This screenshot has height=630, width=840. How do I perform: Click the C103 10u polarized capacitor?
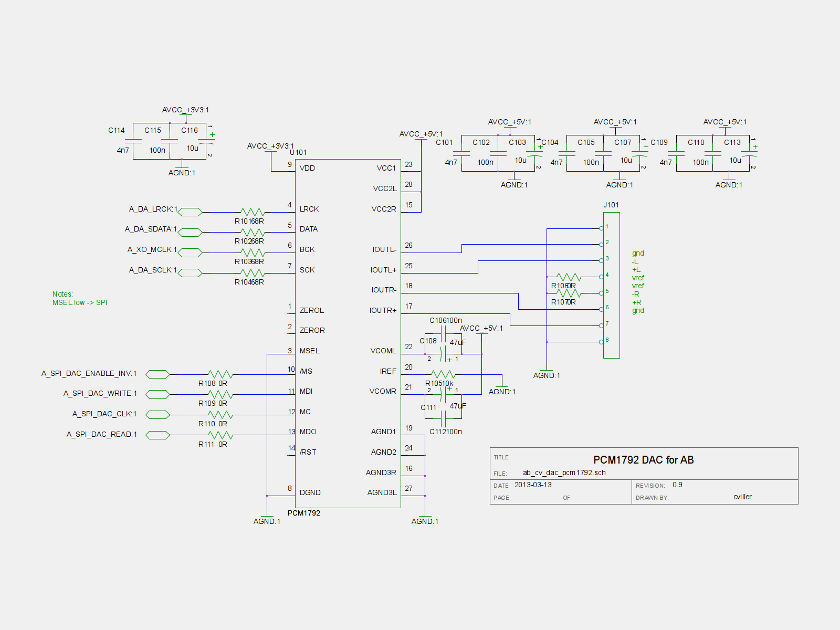(x=534, y=154)
